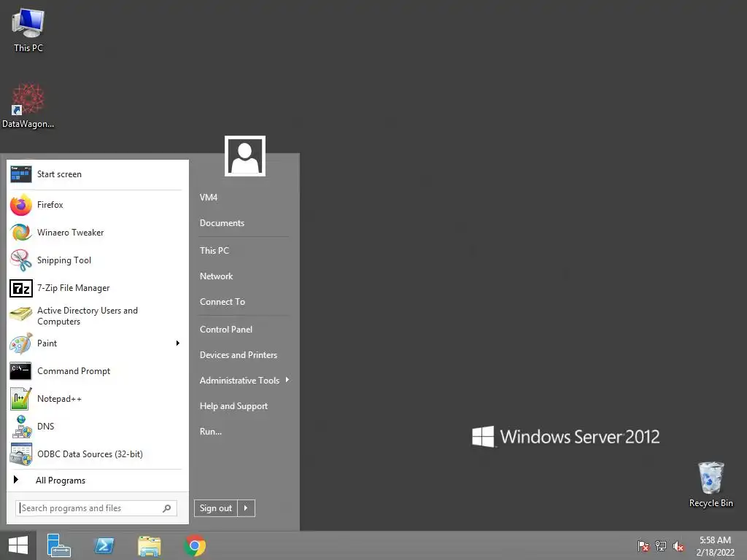Click the Command Prompt label text
747x560 pixels.
74,371
